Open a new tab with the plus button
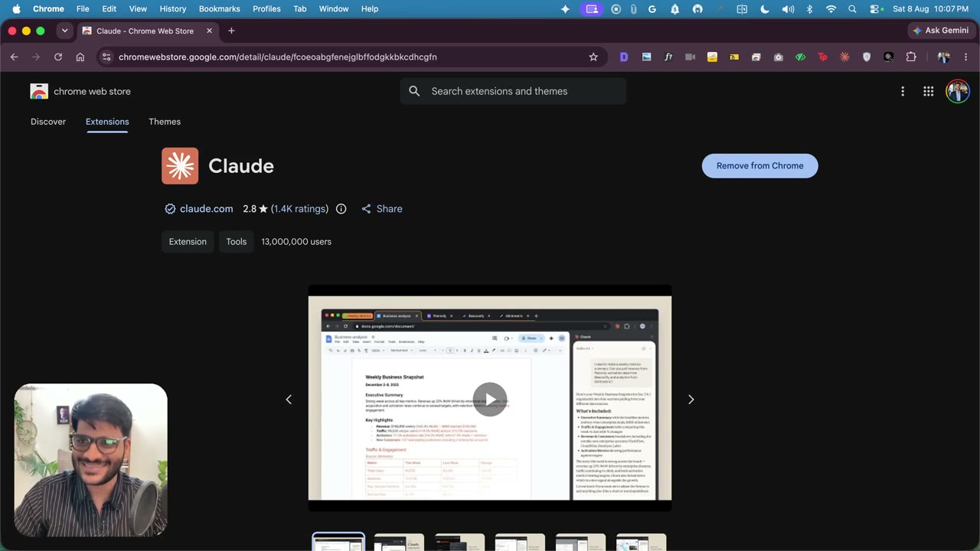The height and width of the screenshot is (551, 980). 231,31
